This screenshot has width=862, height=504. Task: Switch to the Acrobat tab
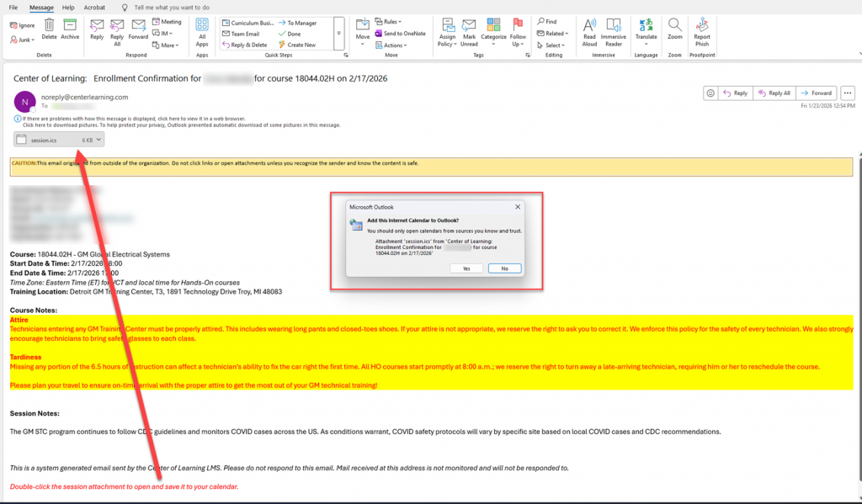[94, 7]
